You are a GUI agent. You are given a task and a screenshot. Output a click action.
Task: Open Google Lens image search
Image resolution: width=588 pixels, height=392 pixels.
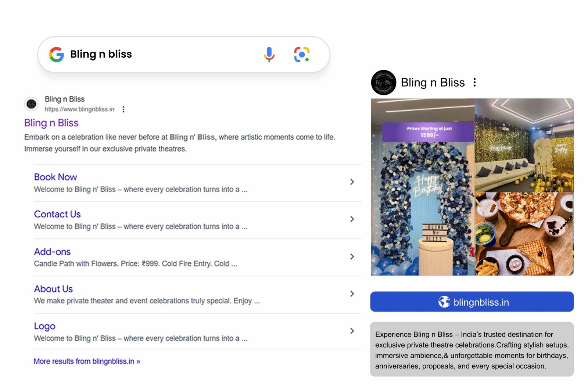(x=302, y=54)
